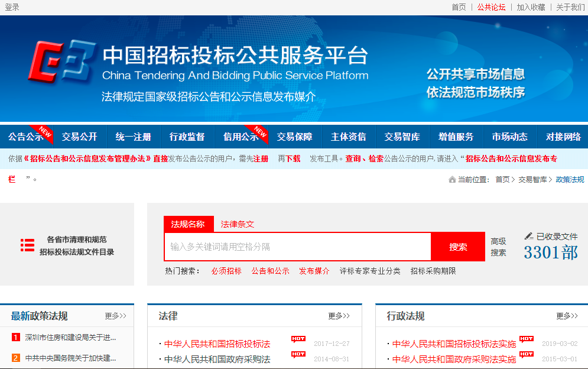This screenshot has width=588, height=369.
Task: Open 高级搜索 advanced search link
Action: click(498, 247)
